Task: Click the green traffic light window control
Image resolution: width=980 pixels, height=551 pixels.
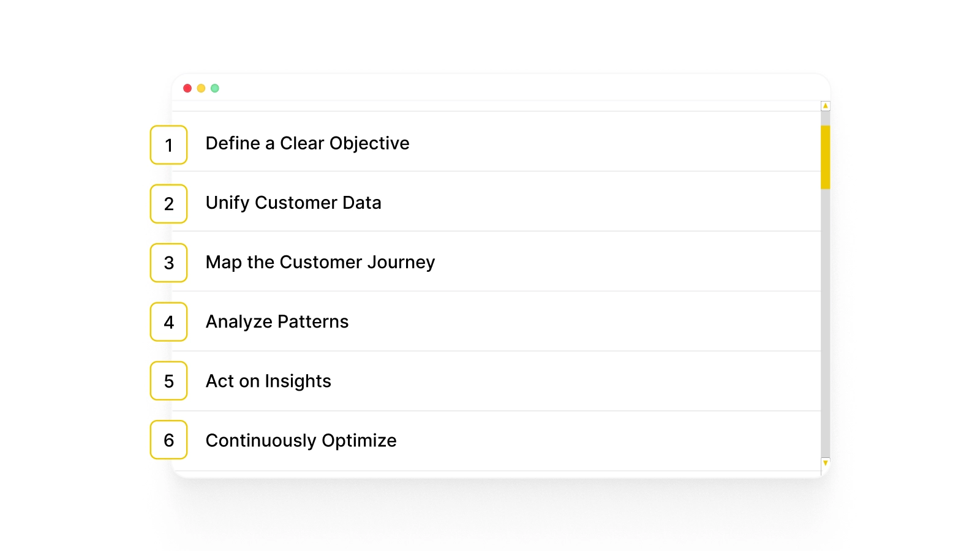Action: coord(214,88)
